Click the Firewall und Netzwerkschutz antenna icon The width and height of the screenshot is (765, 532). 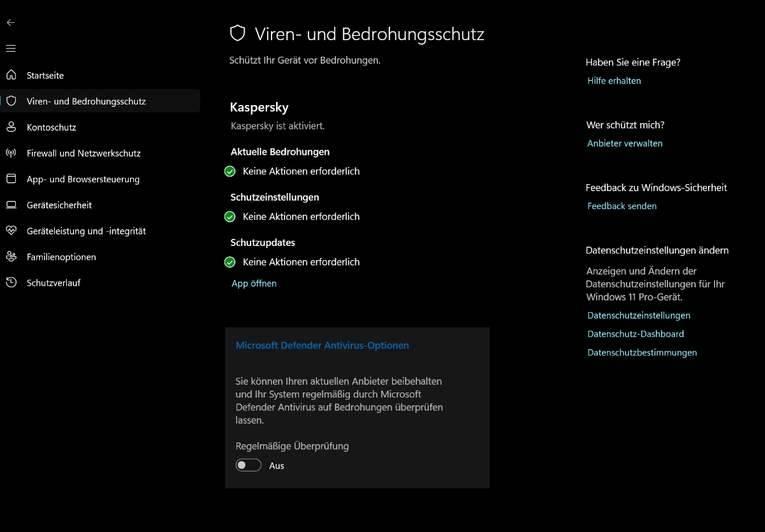(x=11, y=153)
